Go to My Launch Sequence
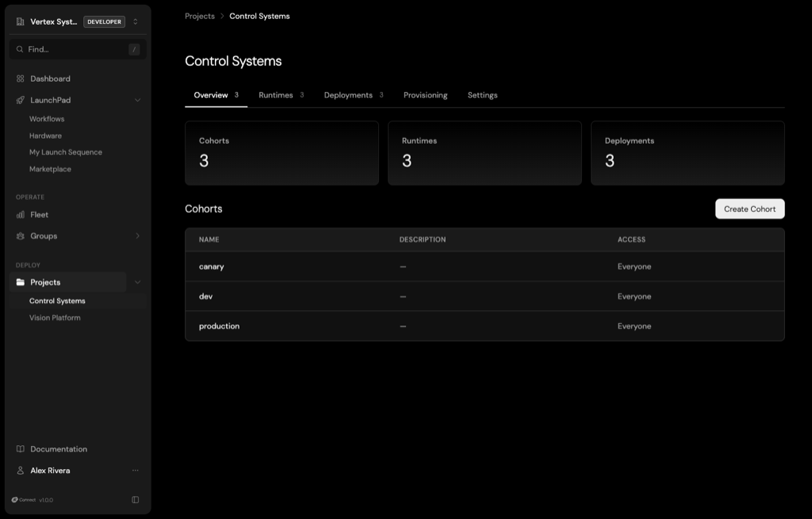 [66, 152]
